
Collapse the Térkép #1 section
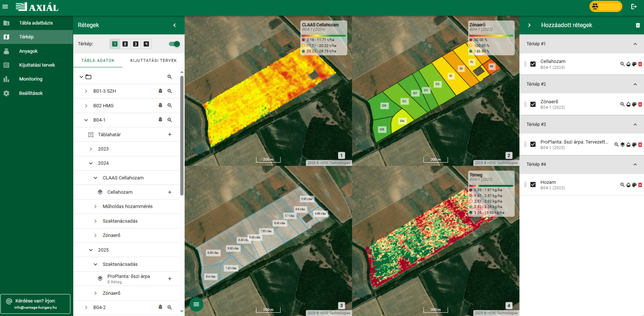pyautogui.click(x=635, y=44)
